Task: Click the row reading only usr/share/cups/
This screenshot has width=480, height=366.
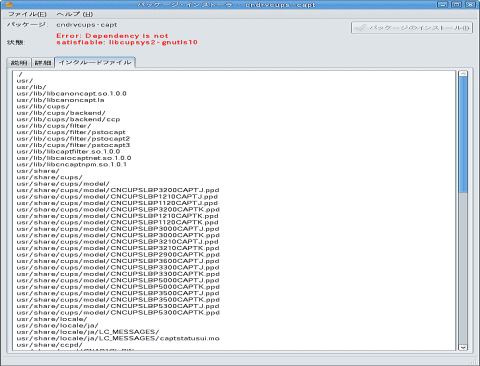Action: pos(49,177)
